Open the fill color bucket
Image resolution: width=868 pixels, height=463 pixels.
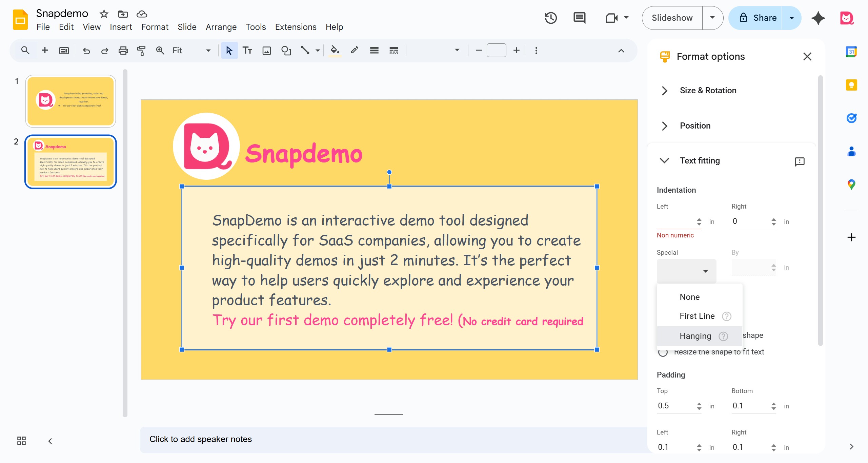click(x=335, y=51)
